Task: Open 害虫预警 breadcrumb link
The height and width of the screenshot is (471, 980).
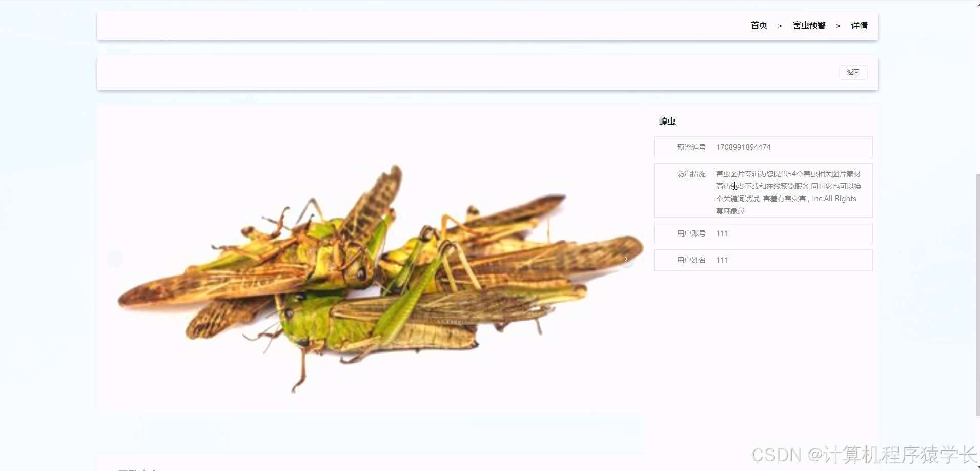Action: [809, 26]
